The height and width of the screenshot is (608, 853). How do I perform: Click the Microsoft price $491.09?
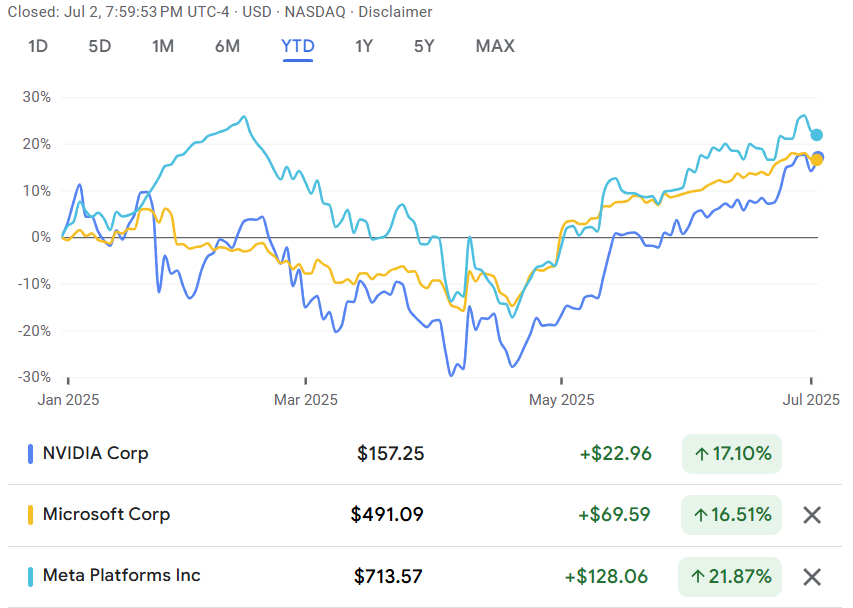point(387,515)
